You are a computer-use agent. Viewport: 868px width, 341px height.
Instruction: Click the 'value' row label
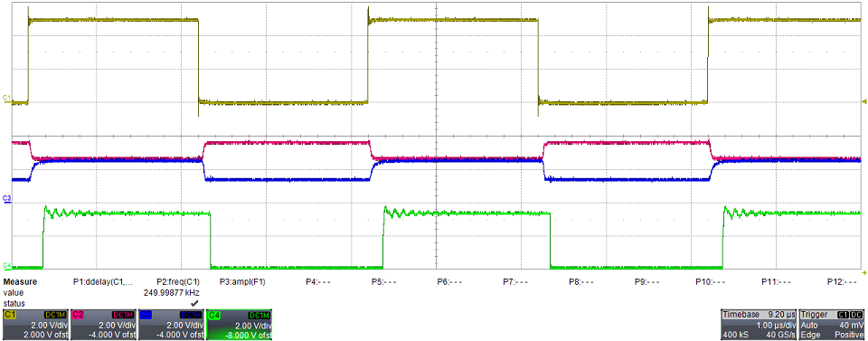tap(13, 293)
